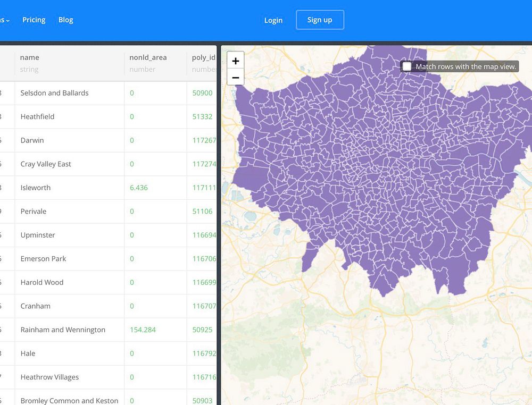Screen dimensions: 532x405
Task: Select the Heathrow Villages row
Action: coord(108,377)
